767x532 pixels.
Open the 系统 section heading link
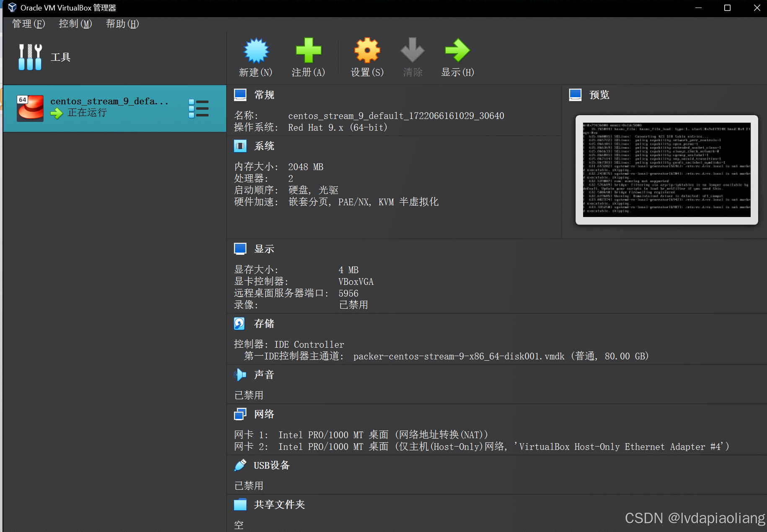(264, 146)
